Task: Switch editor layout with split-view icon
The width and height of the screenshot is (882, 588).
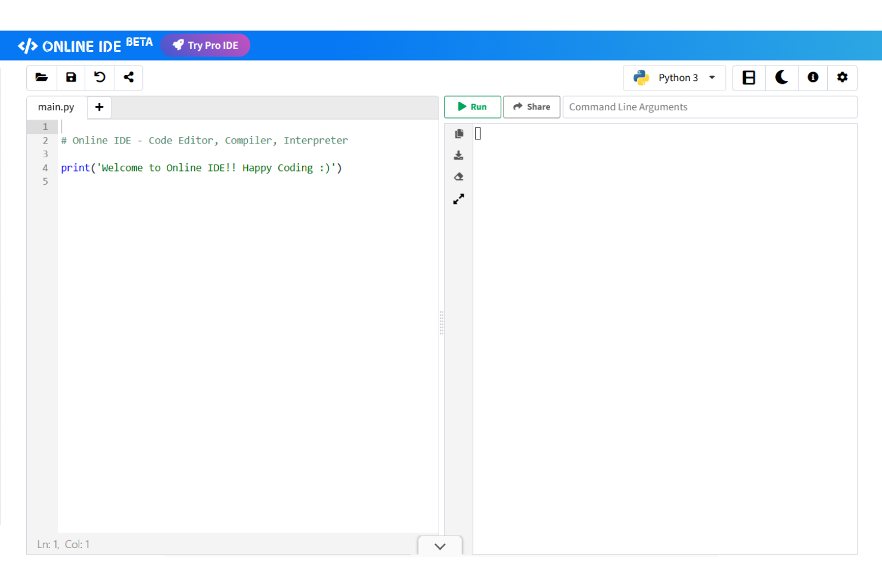Action: pos(749,77)
